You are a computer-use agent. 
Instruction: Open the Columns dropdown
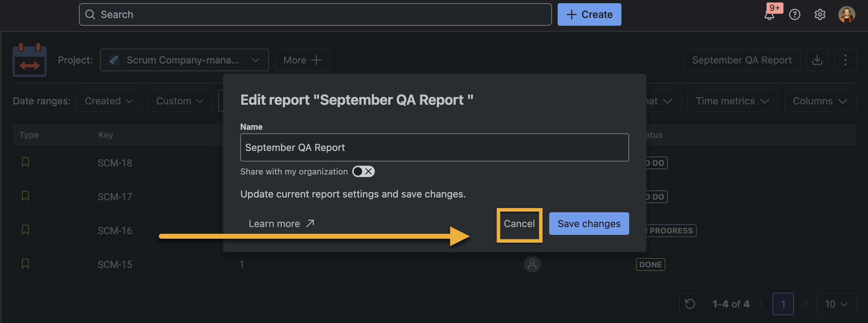coord(820,101)
